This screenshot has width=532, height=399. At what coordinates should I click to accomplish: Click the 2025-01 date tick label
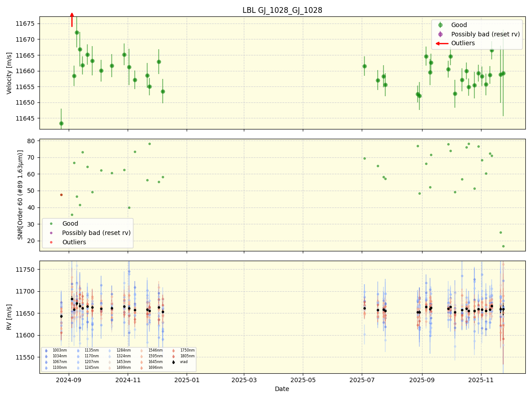click(187, 380)
